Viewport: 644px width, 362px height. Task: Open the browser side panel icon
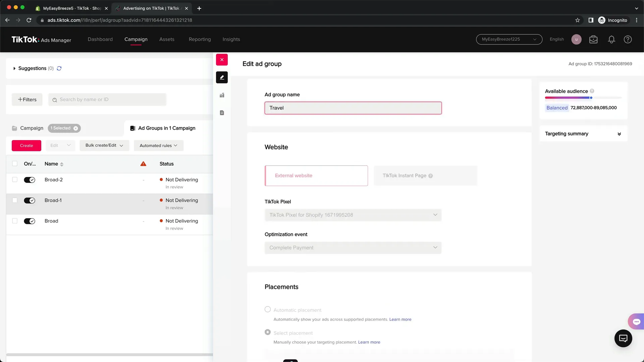(591, 20)
